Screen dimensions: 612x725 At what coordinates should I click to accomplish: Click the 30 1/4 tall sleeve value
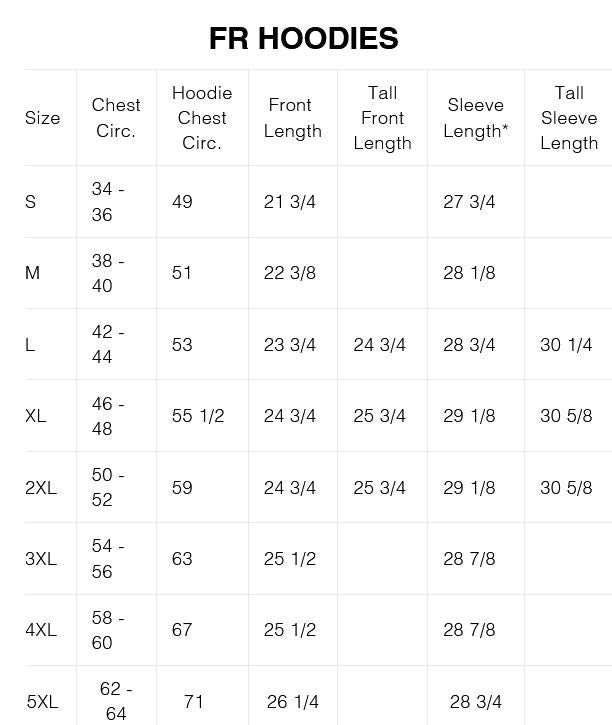566,345
